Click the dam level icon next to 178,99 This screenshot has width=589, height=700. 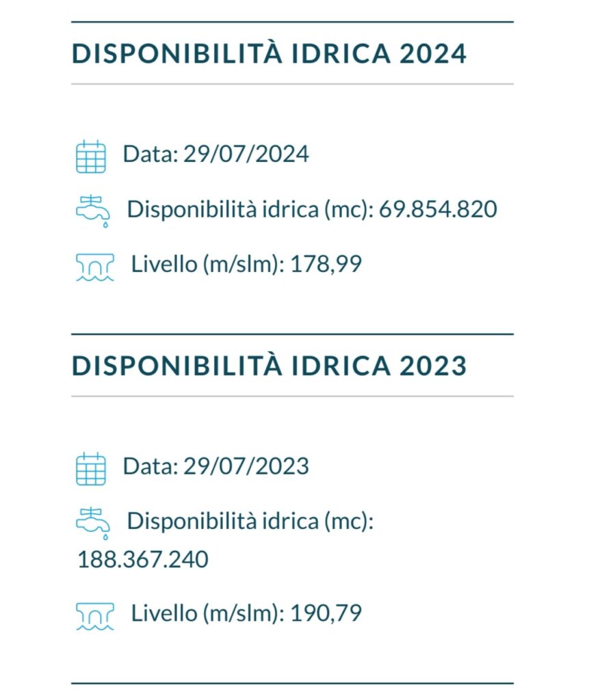[94, 267]
